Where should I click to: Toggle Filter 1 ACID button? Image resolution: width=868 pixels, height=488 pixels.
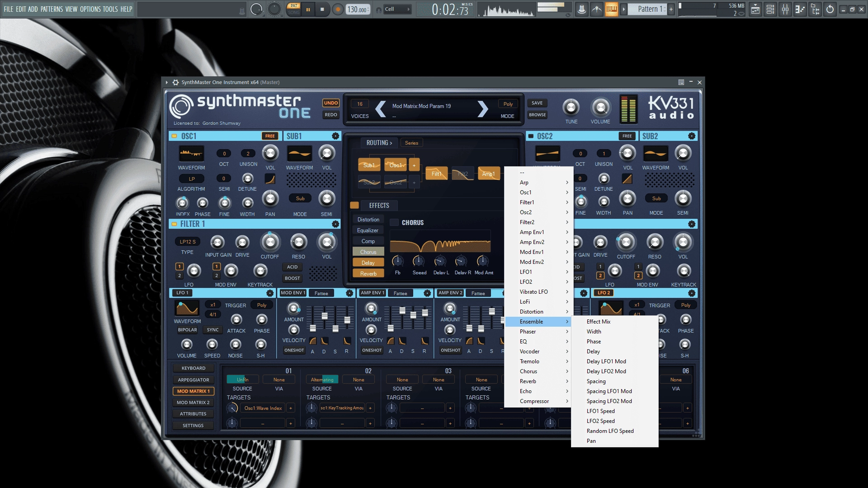(292, 267)
